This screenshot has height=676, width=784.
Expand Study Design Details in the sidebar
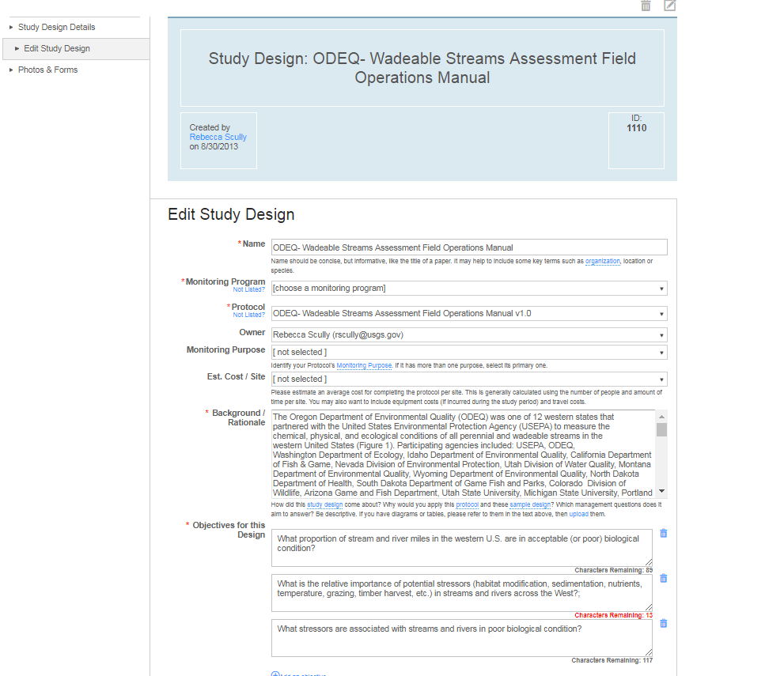tap(56, 28)
